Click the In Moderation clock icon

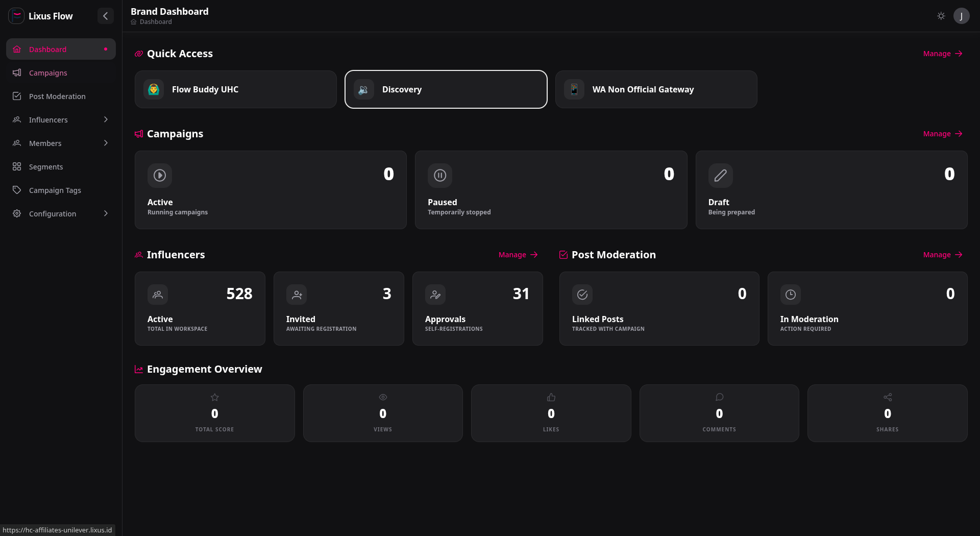tap(790, 295)
